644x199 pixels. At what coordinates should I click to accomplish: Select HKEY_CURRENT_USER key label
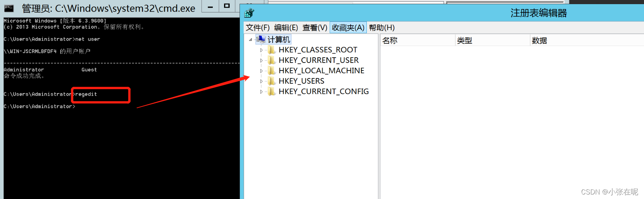[319, 60]
